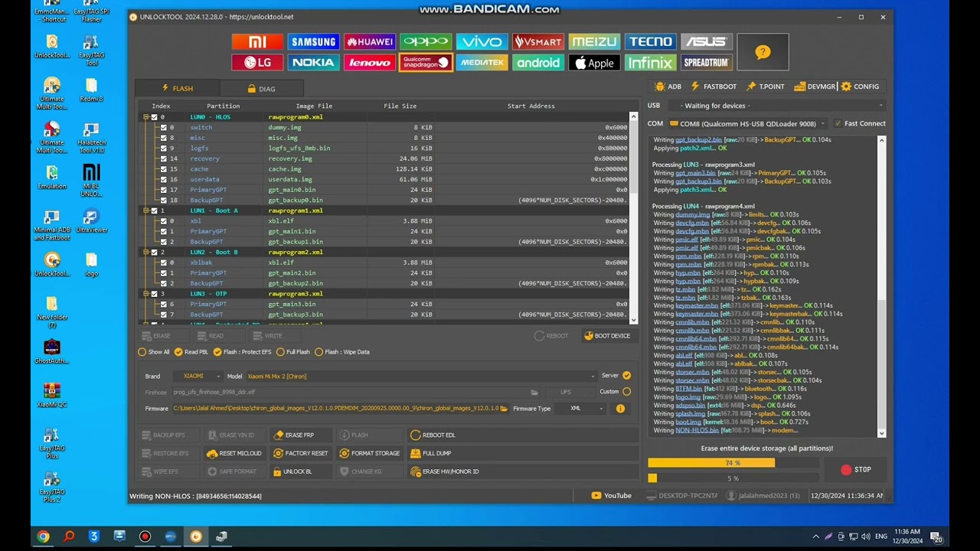Open the firmware type info icon
Viewport: 980px width, 551px height.
click(x=620, y=409)
